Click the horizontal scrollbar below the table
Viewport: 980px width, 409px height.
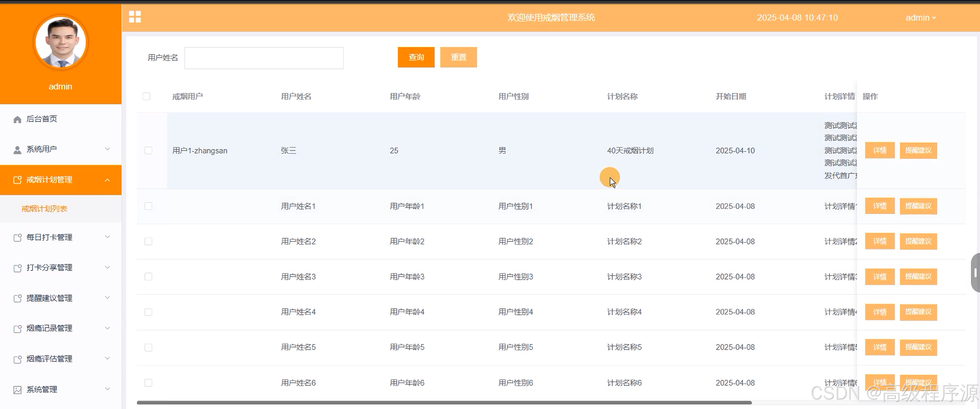tap(444, 402)
